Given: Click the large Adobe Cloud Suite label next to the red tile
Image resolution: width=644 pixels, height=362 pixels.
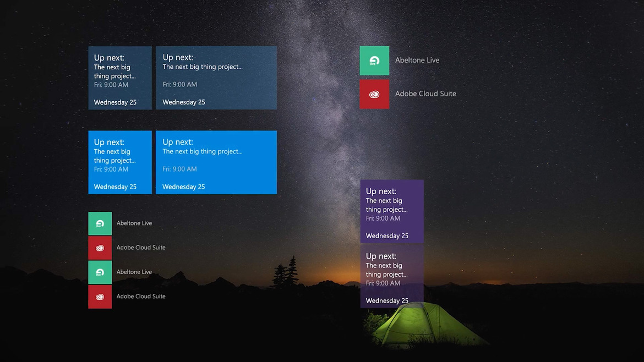Looking at the screenshot, I should 425,94.
